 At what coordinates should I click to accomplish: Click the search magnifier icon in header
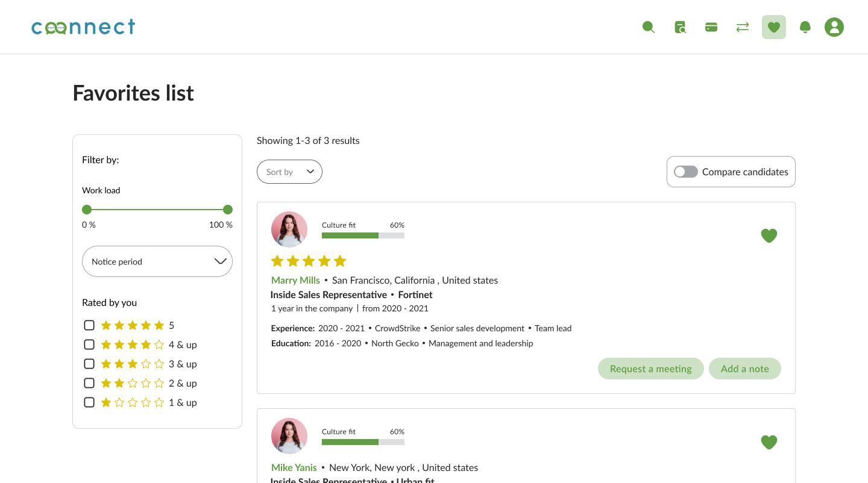point(648,27)
